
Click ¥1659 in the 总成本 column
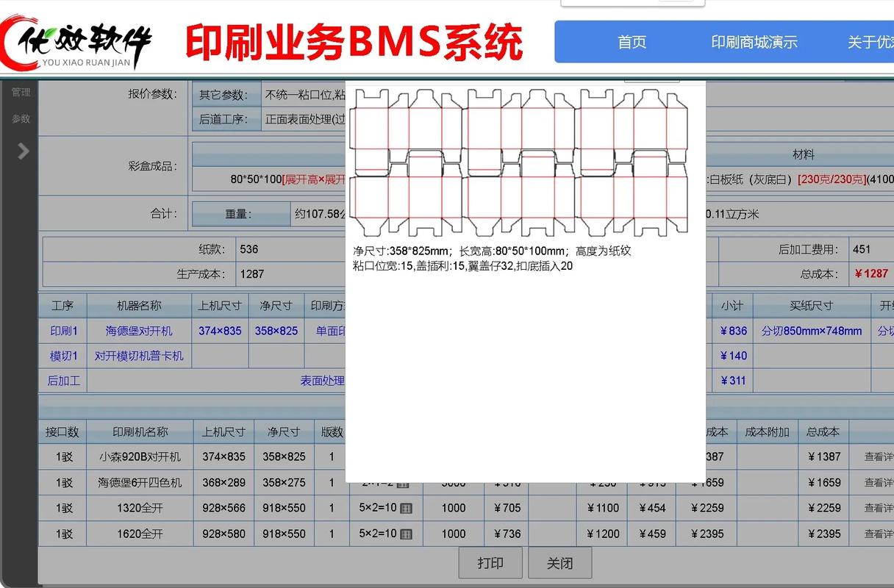pos(823,483)
